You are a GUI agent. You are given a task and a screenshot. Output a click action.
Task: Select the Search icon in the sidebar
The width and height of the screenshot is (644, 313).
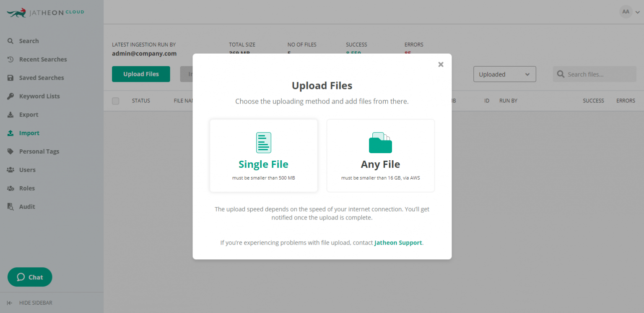tap(11, 41)
